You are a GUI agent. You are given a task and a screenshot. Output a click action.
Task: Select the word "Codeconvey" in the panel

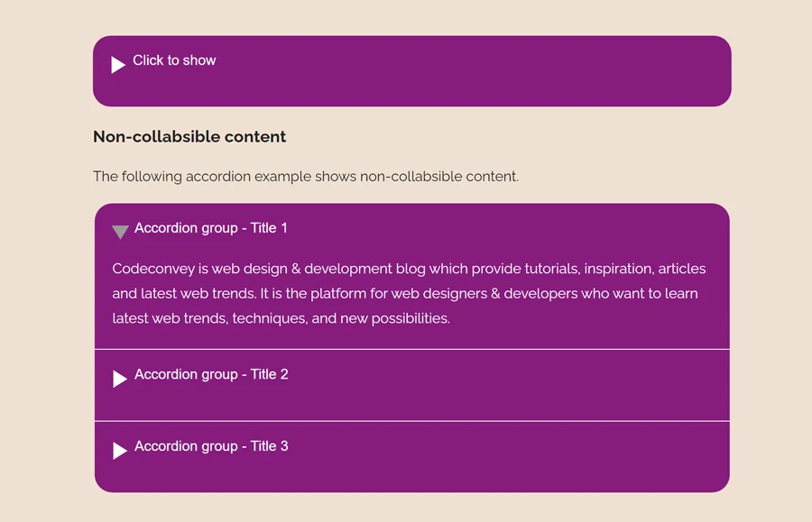(x=151, y=269)
